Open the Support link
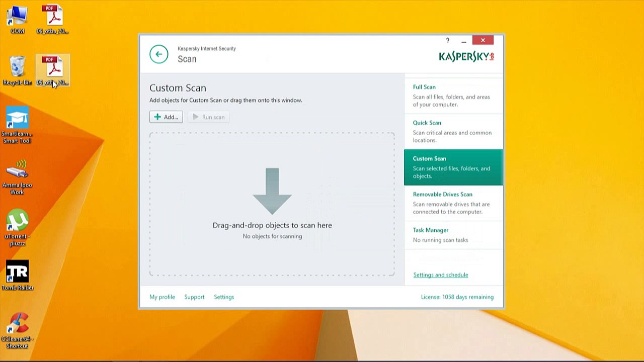The height and width of the screenshot is (362, 644). coord(194,297)
